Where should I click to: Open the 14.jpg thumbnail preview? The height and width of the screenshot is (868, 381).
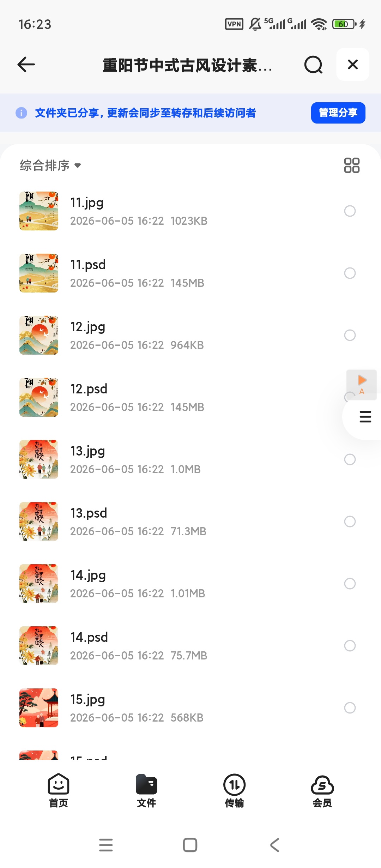[x=39, y=584]
